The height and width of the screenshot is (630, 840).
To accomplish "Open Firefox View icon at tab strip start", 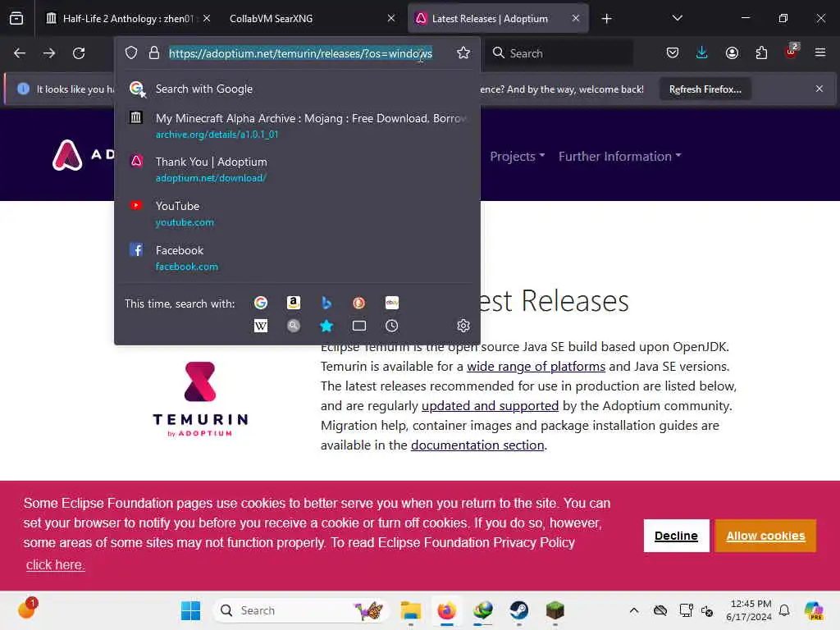I will (16, 19).
